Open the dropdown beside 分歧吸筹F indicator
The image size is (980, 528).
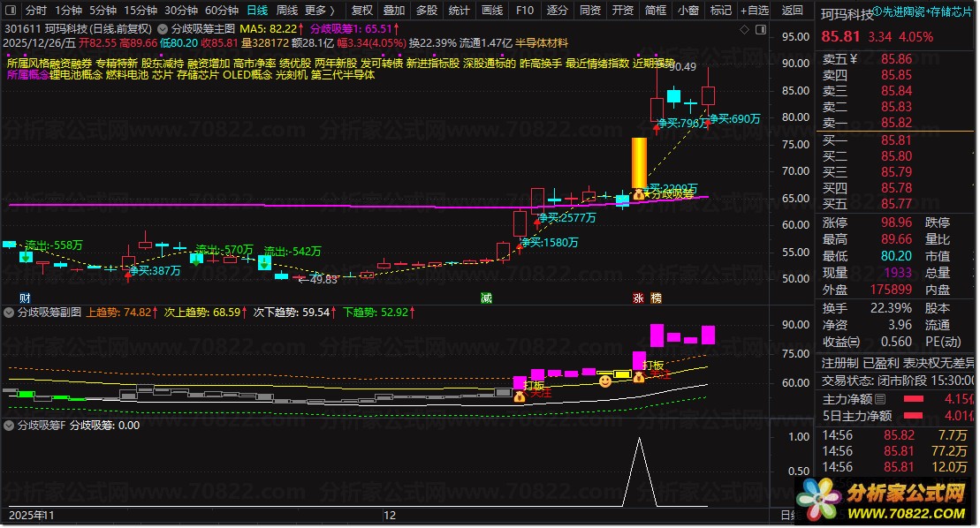coord(9,425)
